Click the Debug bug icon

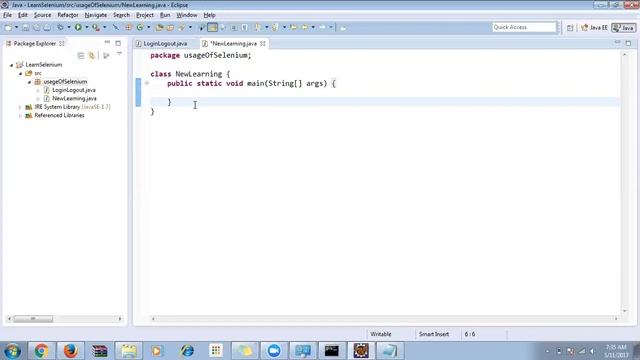[x=60, y=27]
